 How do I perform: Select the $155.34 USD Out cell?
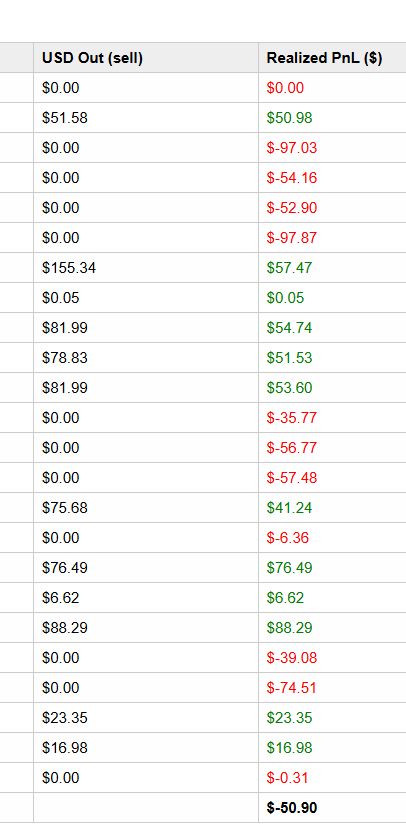(x=146, y=268)
